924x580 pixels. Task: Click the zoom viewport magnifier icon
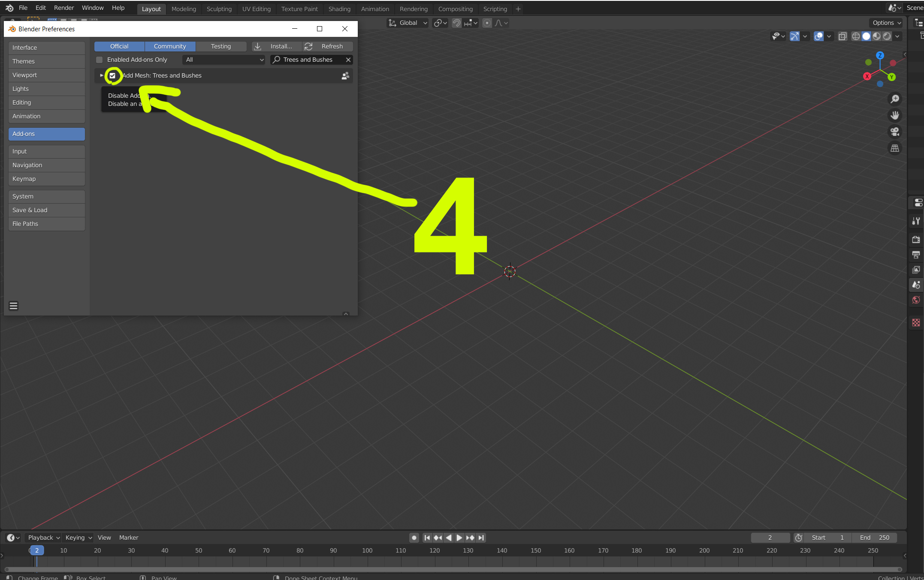pos(895,99)
